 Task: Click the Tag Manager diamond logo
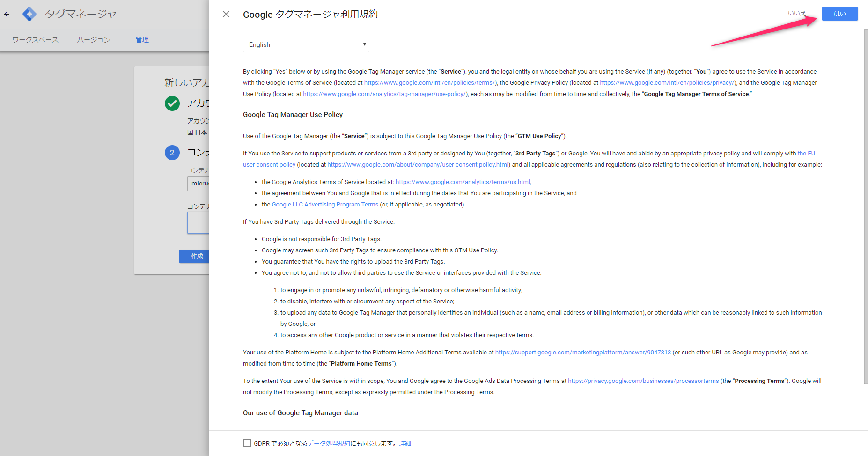coord(29,14)
